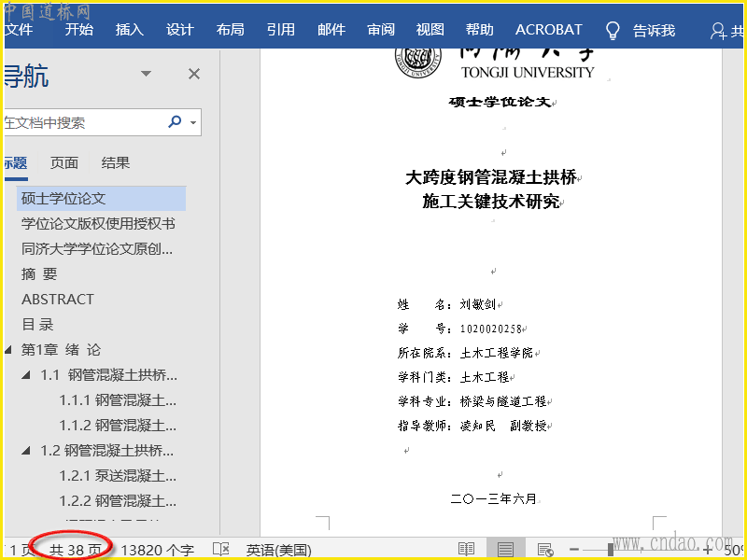
Task: Go to the 1.1 钢管混凝土拱桥 heading
Action: point(108,375)
